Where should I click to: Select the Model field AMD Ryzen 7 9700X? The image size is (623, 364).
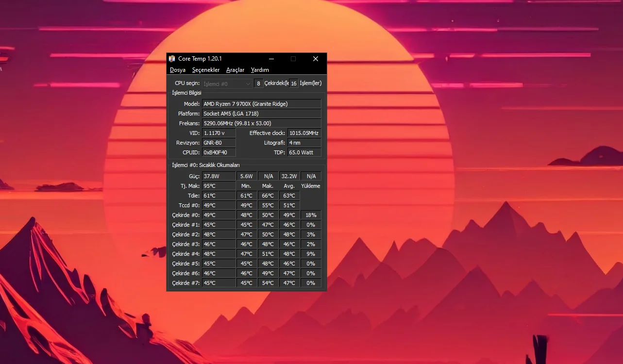[x=262, y=104]
